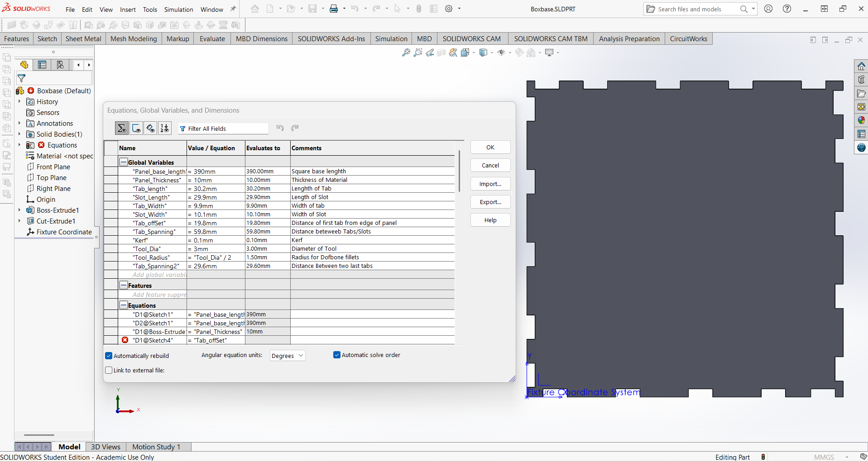Toggle Link to external file checkbox
The width and height of the screenshot is (868, 462).
[109, 370]
